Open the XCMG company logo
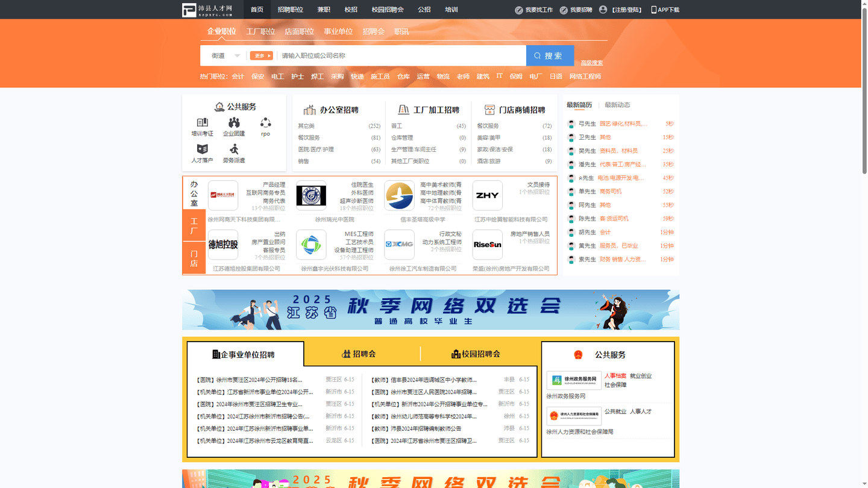868x488 pixels. point(400,245)
